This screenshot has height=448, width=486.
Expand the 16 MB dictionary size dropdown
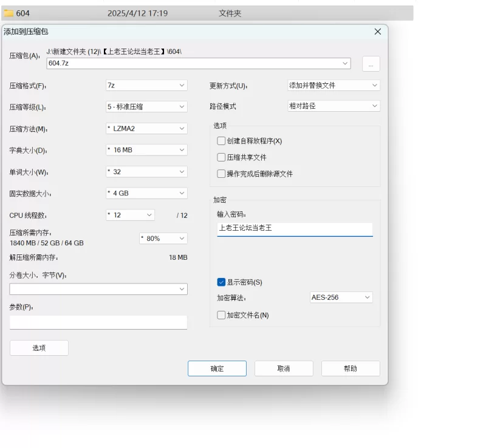[x=146, y=150]
